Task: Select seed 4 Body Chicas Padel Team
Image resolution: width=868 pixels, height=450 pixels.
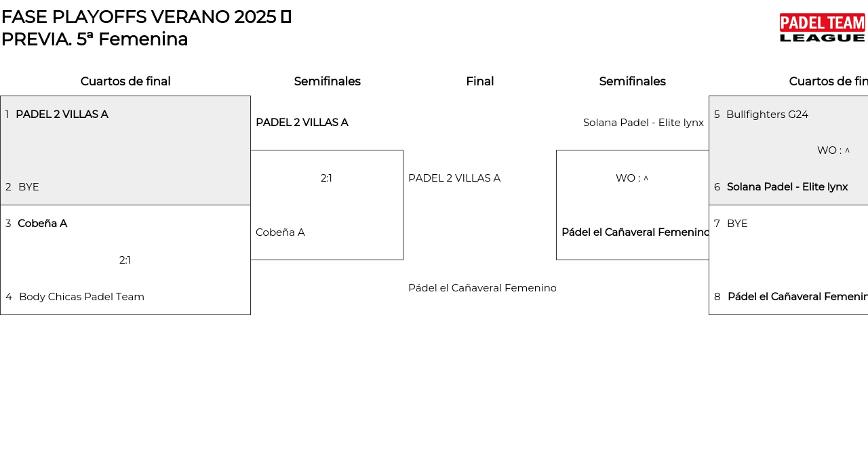Action: (x=81, y=297)
